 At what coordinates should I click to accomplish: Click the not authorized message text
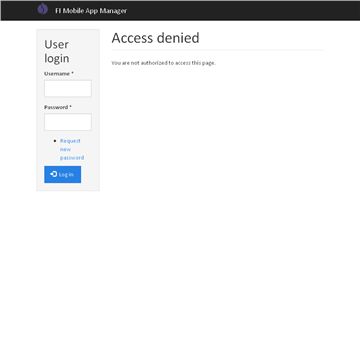click(163, 63)
